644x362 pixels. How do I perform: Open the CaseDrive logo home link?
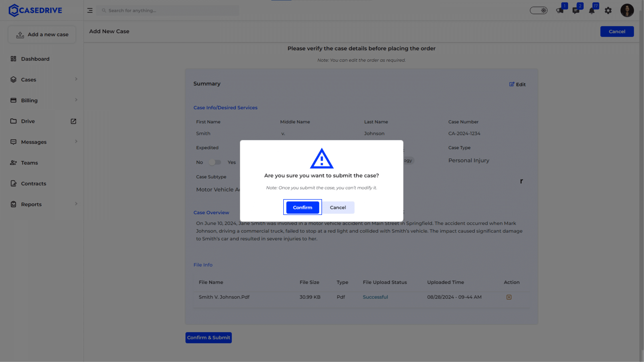coord(35,10)
